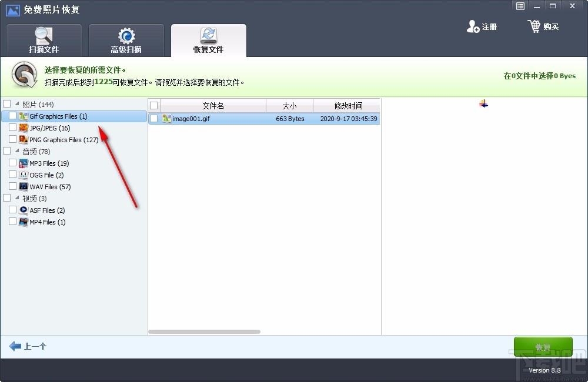Click the image001.gif file icon
588x382 pixels.
click(166, 119)
